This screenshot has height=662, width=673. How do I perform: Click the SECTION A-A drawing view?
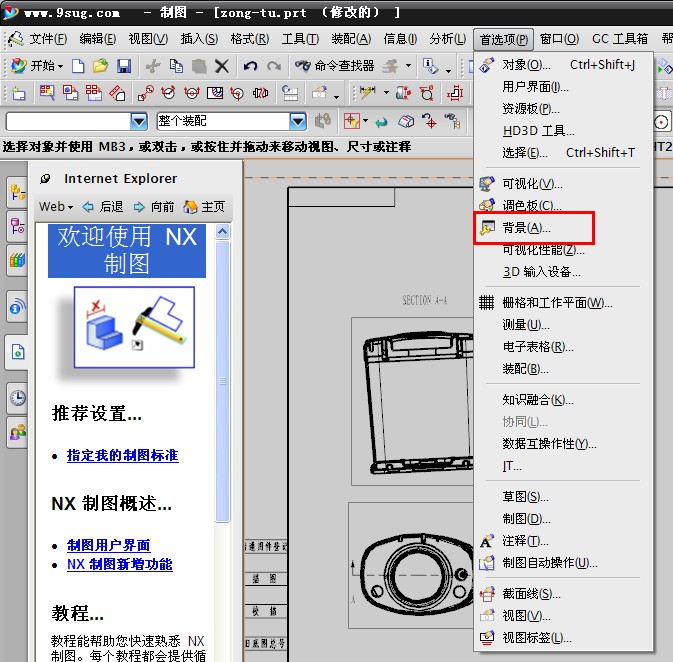click(412, 401)
